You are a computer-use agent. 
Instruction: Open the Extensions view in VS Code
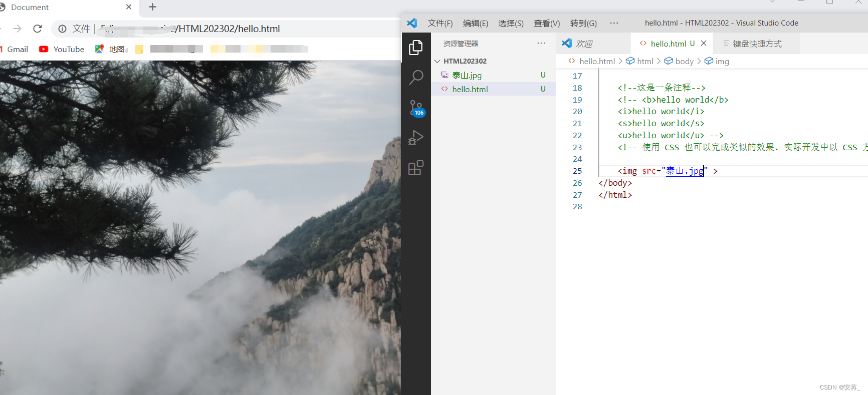tap(416, 168)
